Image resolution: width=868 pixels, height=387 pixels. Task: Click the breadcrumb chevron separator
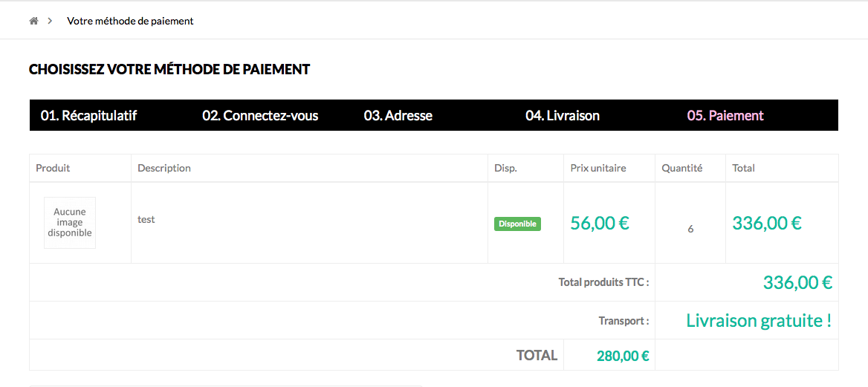pos(50,21)
